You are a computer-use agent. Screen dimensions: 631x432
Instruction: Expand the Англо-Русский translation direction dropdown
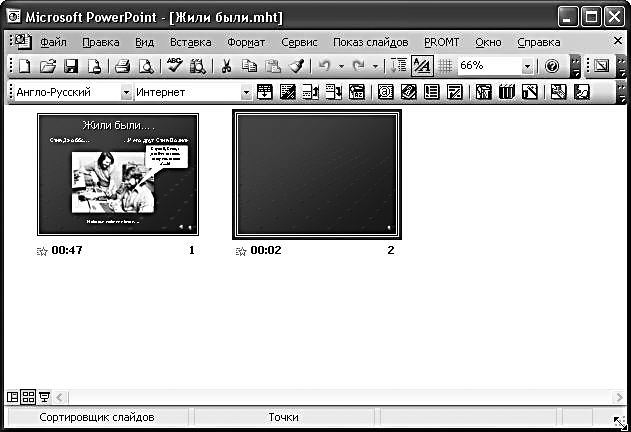[126, 92]
